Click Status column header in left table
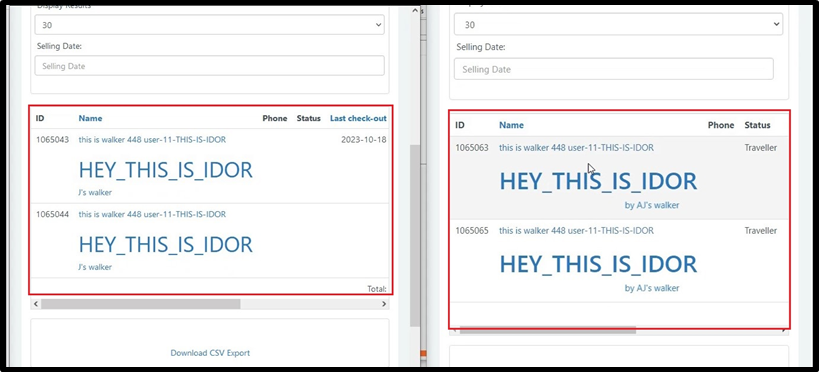 (309, 118)
